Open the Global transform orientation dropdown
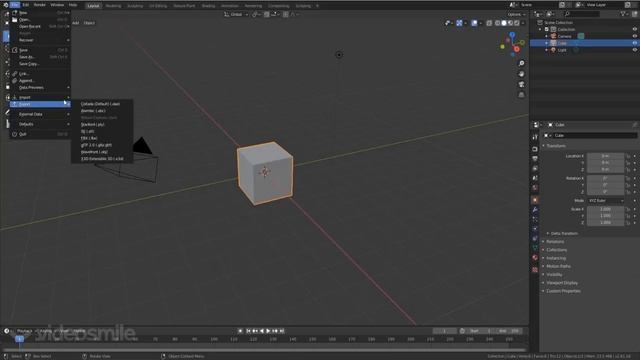Screen dimensions: 640x360 click(x=236, y=14)
